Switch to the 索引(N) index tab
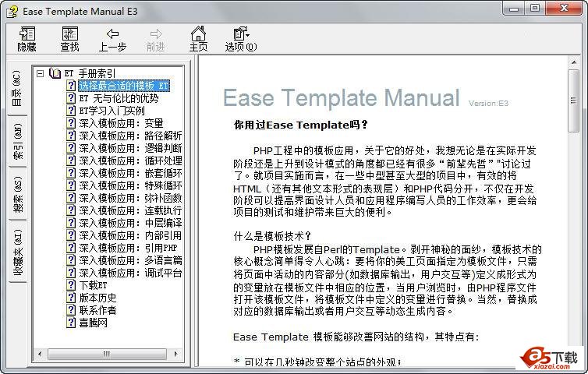This screenshot has height=374, width=588. (x=17, y=140)
